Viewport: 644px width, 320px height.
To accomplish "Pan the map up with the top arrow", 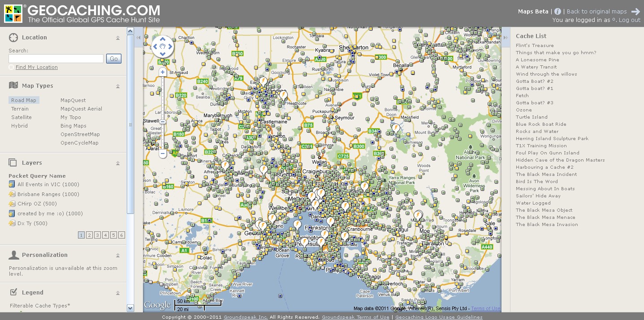I will (163, 39).
